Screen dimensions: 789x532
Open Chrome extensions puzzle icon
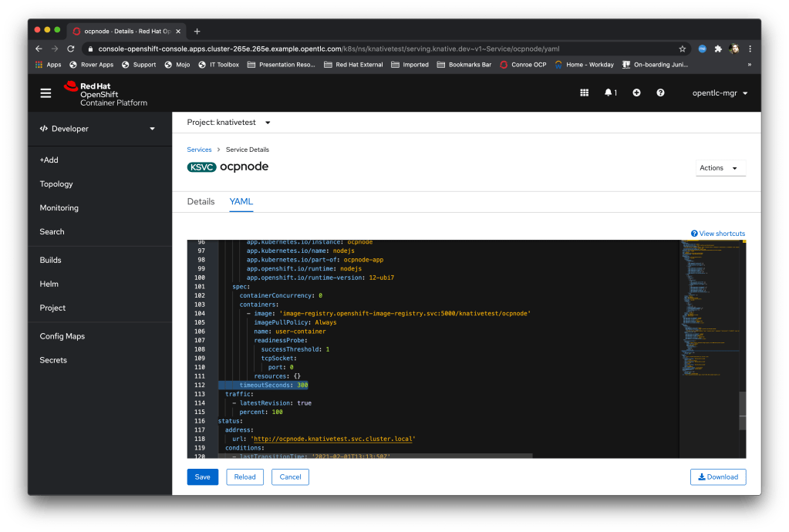click(718, 49)
